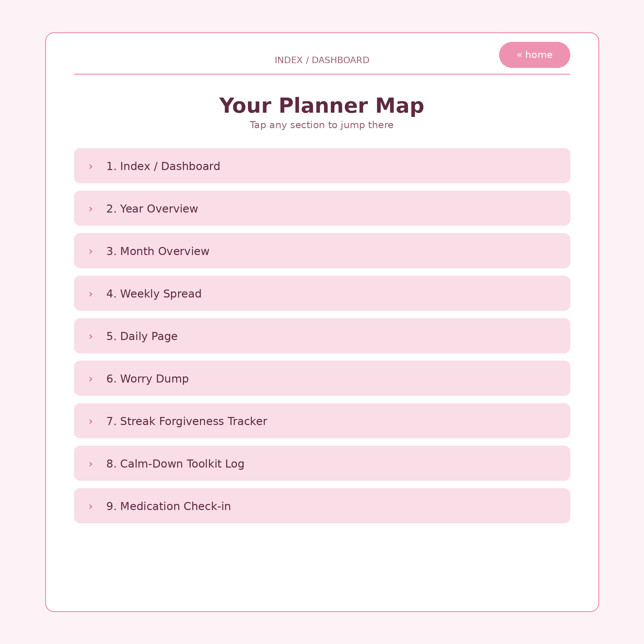644x644 pixels.
Task: Go back using the « home button
Action: [x=534, y=55]
